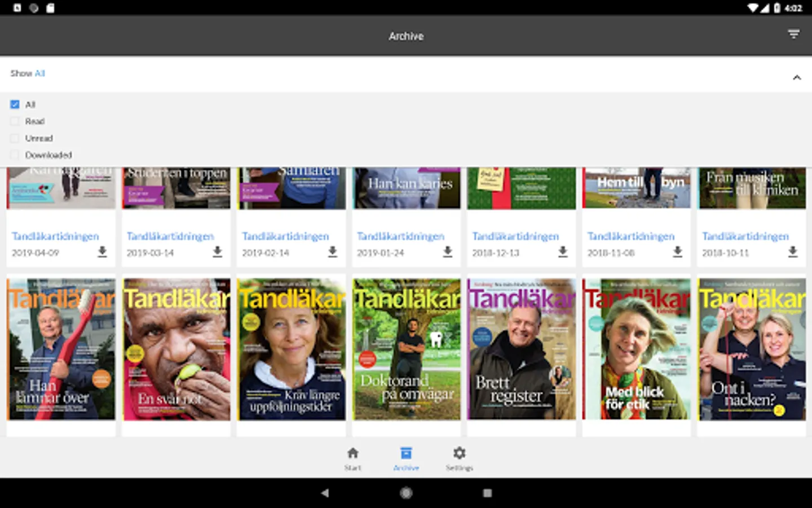Viewport: 812px width, 508px height.
Task: Open the 'Studenten i toppen' cover
Action: click(x=176, y=188)
